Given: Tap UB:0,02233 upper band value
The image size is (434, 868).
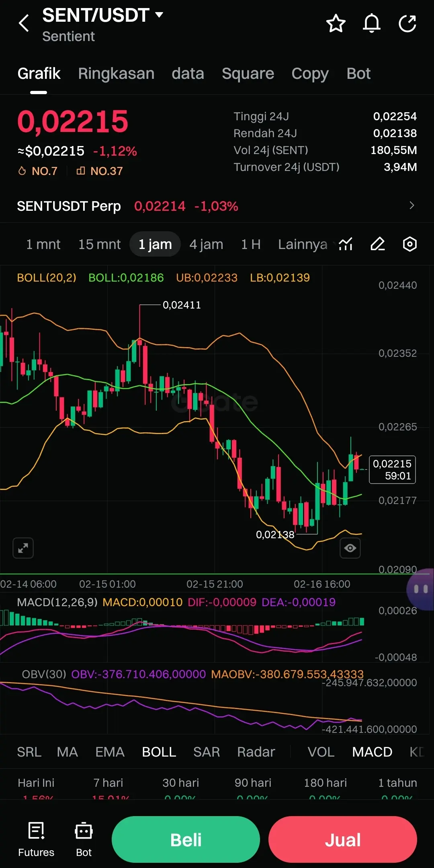Looking at the screenshot, I should (x=207, y=278).
